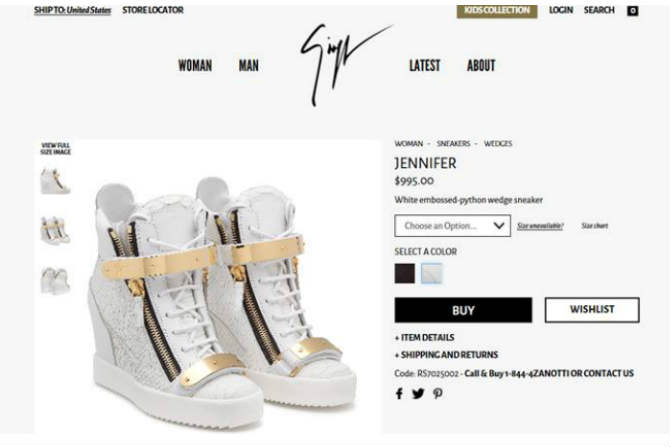Show the second pair-view shoe thumbnail
Image resolution: width=670 pixels, height=447 pixels.
pos(55,231)
